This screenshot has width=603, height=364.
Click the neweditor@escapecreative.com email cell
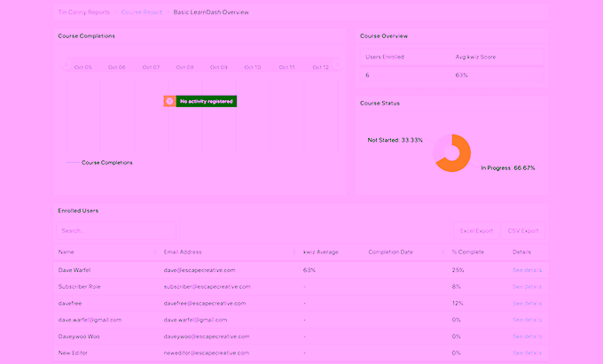206,352
